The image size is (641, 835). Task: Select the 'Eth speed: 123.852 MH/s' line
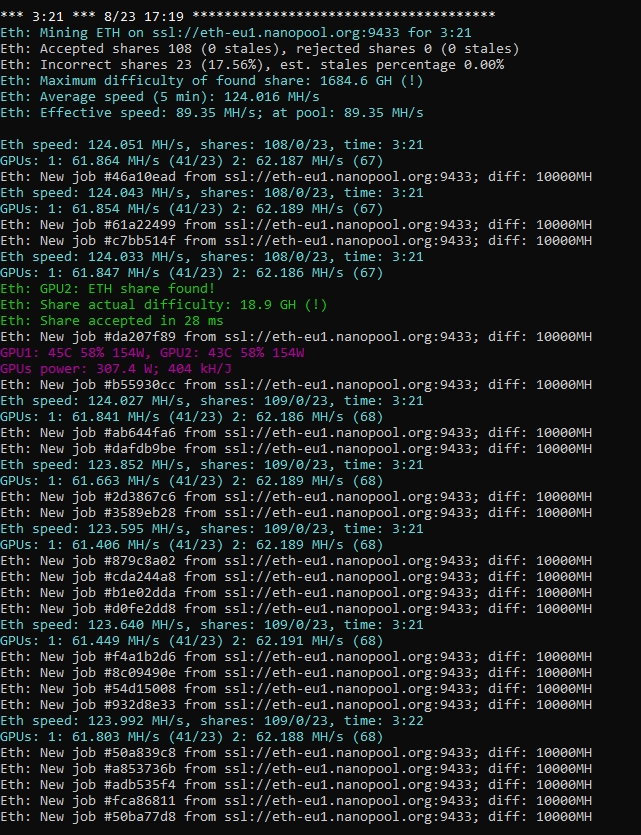pyautogui.click(x=212, y=464)
